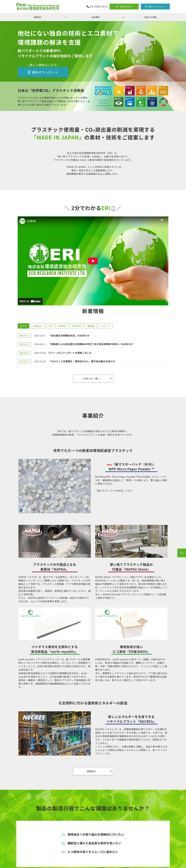Click お知らせ一覧へ button
The height and width of the screenshot is (868, 186).
pos(93,378)
